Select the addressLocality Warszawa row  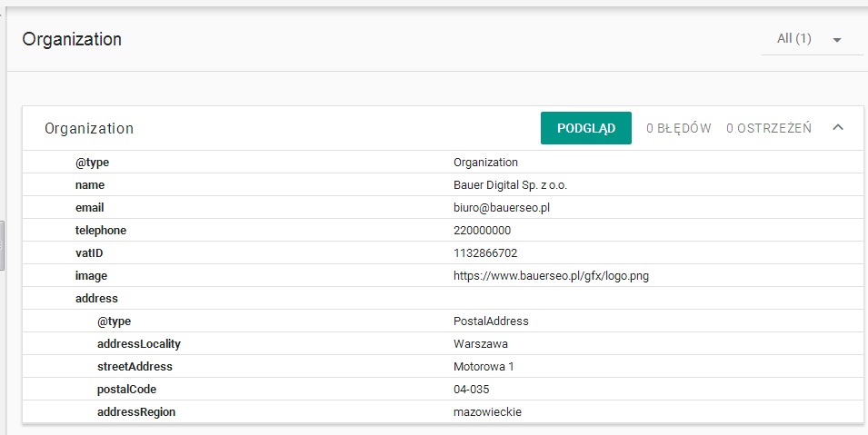pyautogui.click(x=443, y=343)
